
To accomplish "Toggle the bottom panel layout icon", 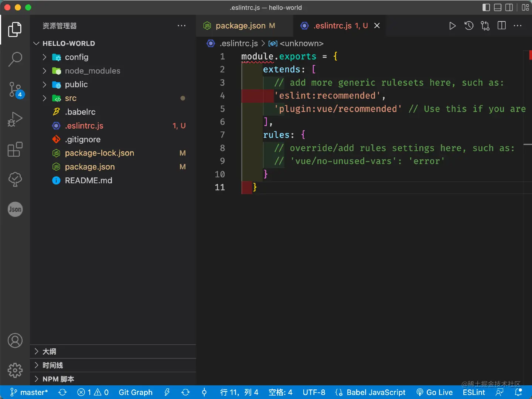I will coord(498,7).
